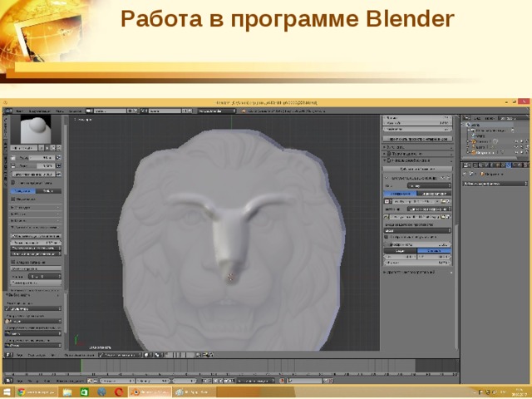The width and height of the screenshot is (532, 399).
Task: Select the highlighted Modifiers tab in properties
Action: coord(508,165)
